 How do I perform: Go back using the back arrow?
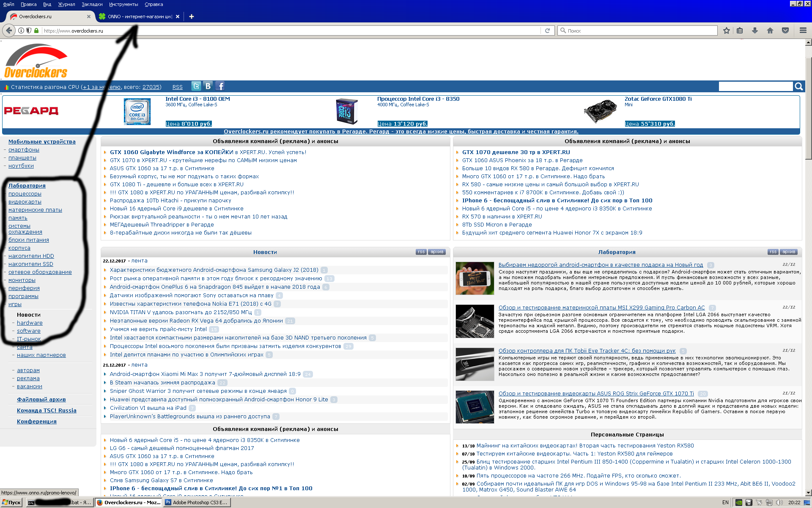9,30
